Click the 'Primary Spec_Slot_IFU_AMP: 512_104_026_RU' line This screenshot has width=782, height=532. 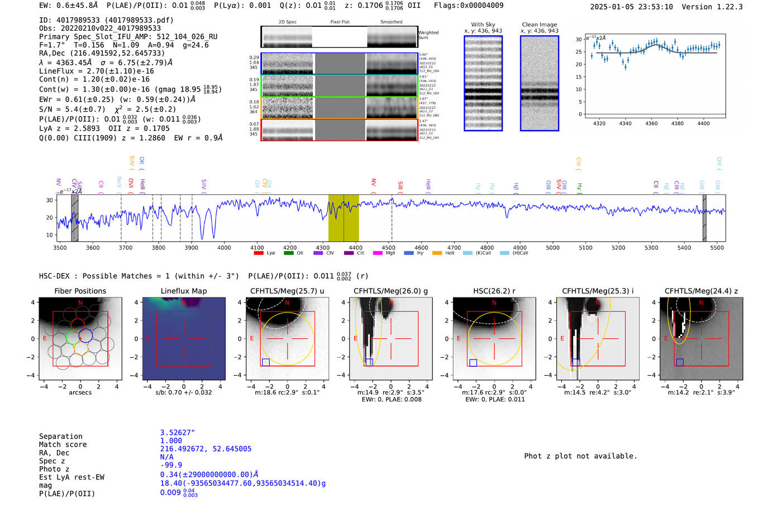pyautogui.click(x=128, y=37)
